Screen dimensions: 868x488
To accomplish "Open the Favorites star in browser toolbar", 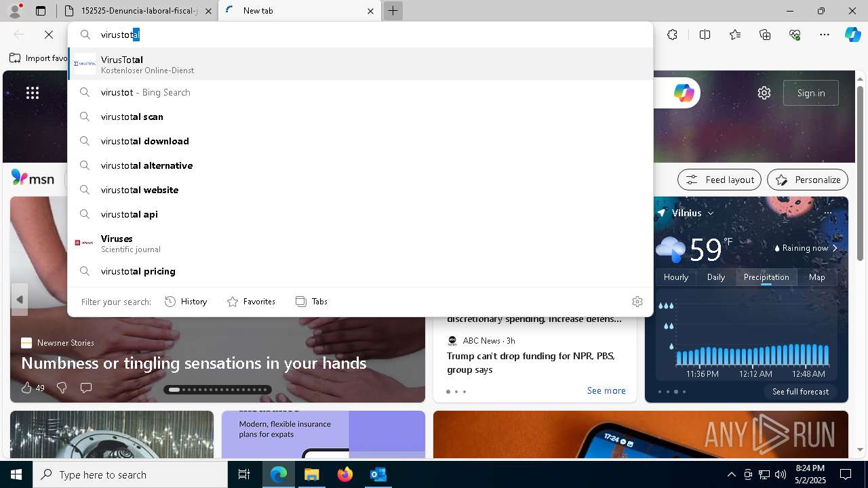I will coord(735,35).
